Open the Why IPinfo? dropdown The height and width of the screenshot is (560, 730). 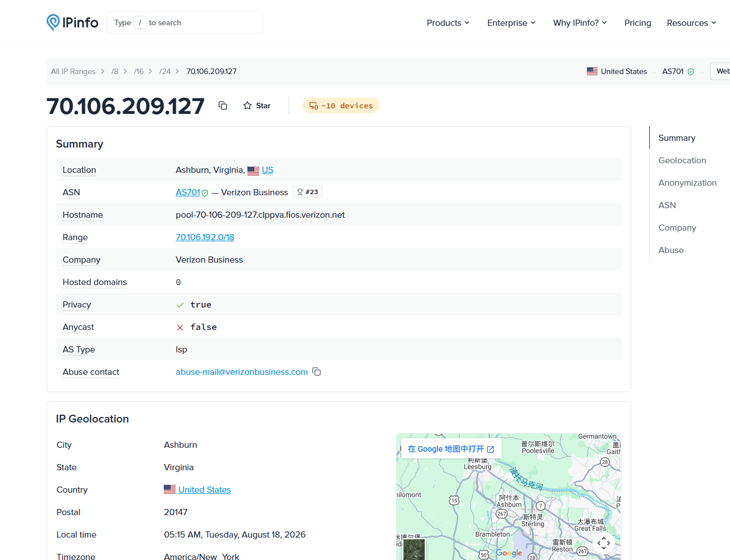580,22
